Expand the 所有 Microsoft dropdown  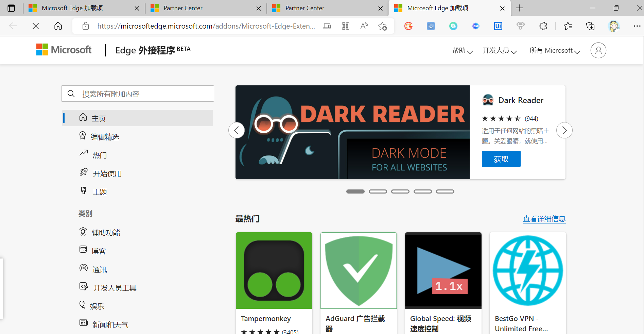[x=555, y=51]
